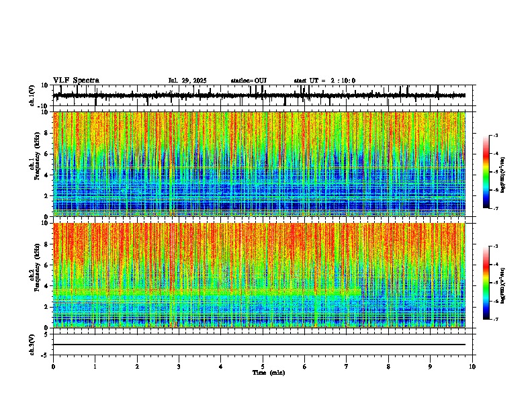Click the ch.2 spectrogram color scale bar
532x411 pixels.
[x=486, y=283]
